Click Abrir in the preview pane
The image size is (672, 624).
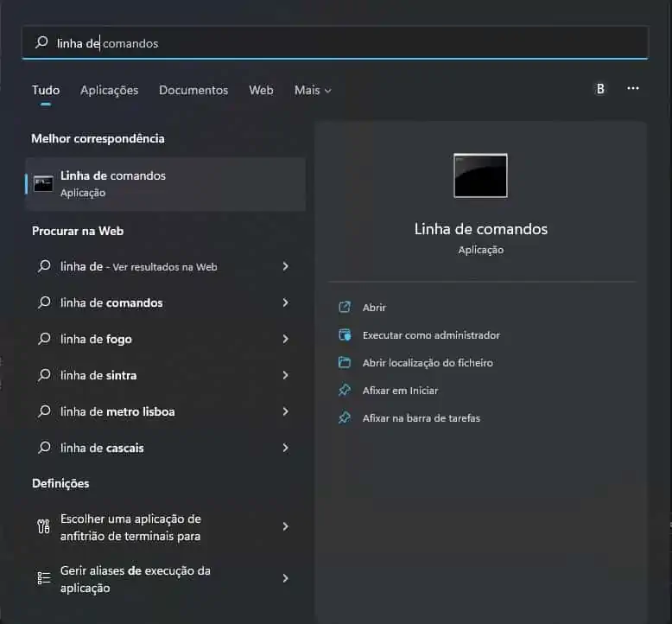coord(374,308)
